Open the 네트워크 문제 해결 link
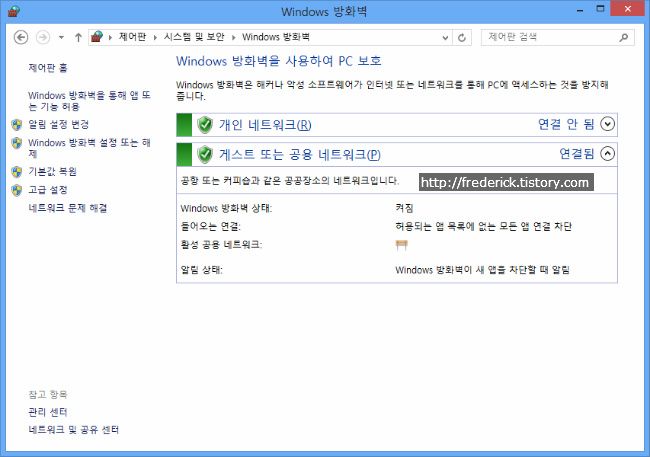The width and height of the screenshot is (650, 457). coord(68,208)
